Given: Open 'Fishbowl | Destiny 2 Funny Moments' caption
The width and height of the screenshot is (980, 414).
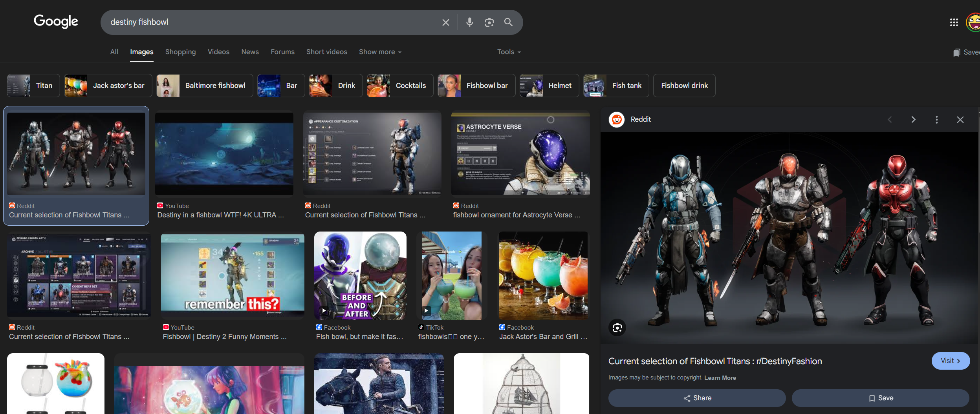Looking at the screenshot, I should tap(225, 337).
